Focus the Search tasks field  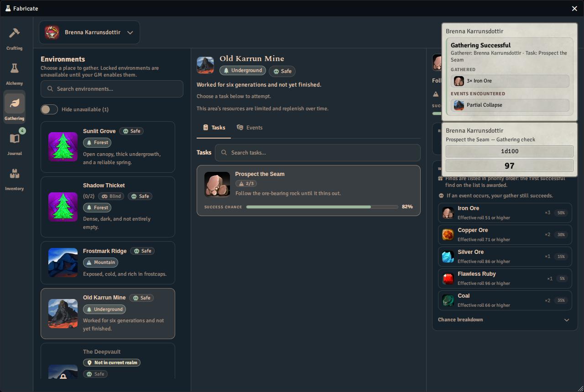318,153
